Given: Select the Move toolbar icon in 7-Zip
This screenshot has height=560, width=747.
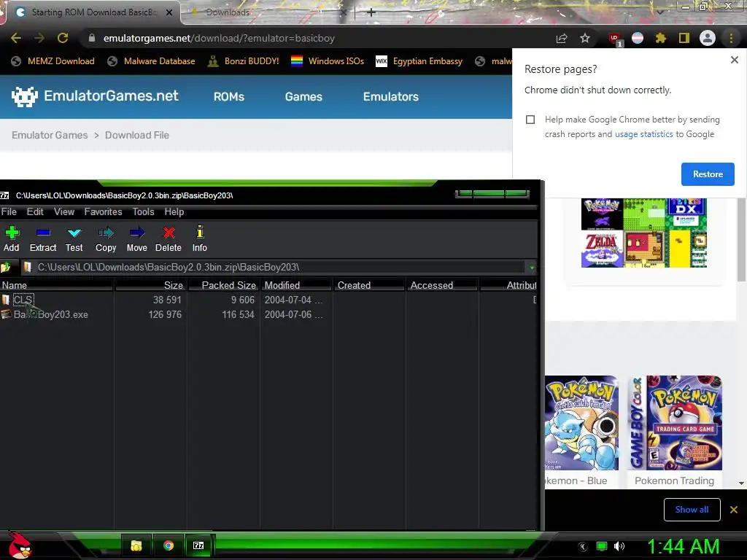Looking at the screenshot, I should coord(136,238).
